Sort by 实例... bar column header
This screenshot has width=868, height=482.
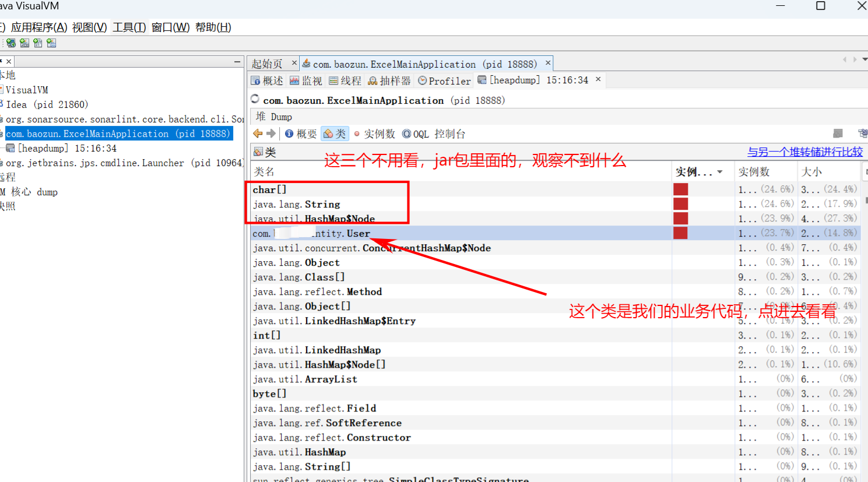point(702,171)
